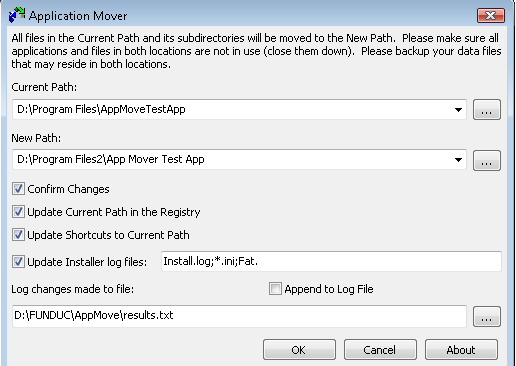Expand the New Path dropdown list

point(458,160)
